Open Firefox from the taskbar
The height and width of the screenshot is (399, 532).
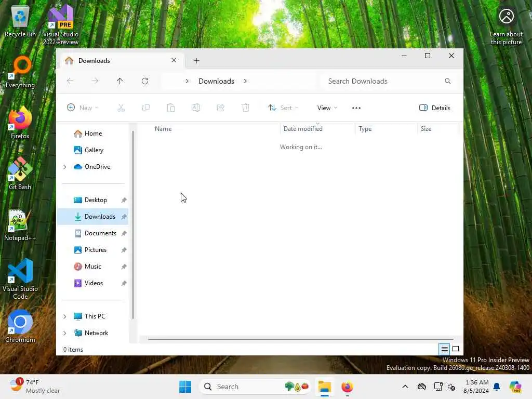pos(348,387)
